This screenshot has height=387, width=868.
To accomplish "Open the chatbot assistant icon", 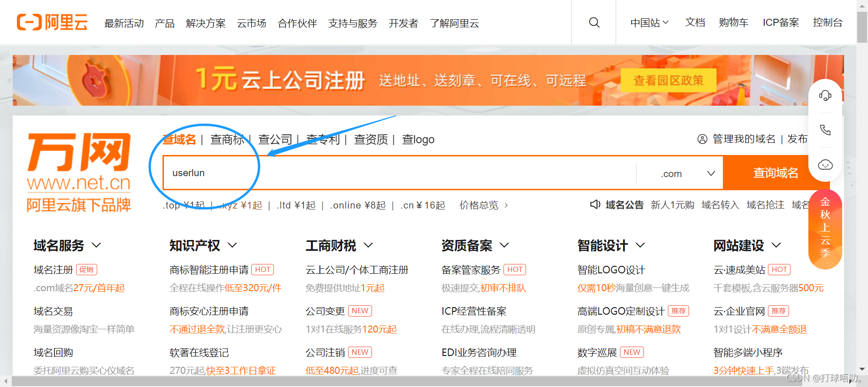I will point(825,165).
